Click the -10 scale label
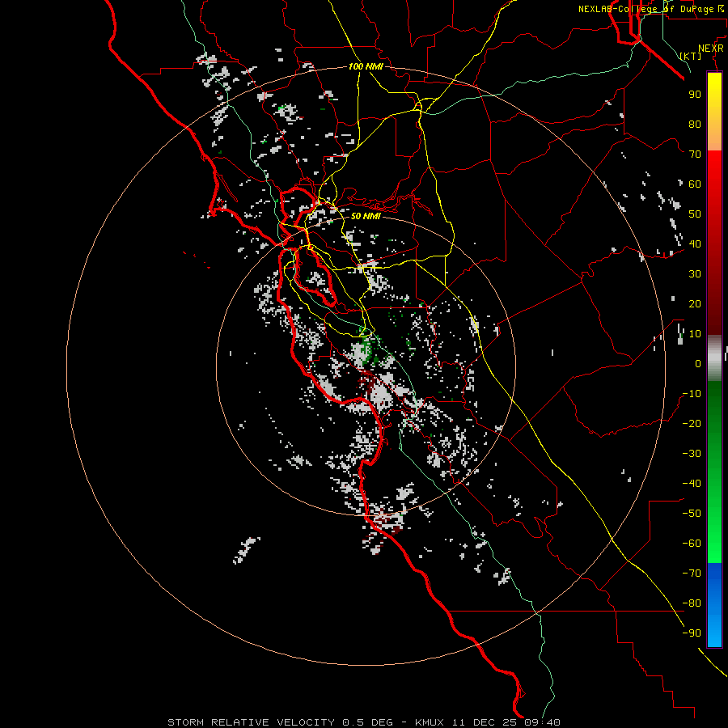Viewport: 728px width, 728px height. click(692, 394)
